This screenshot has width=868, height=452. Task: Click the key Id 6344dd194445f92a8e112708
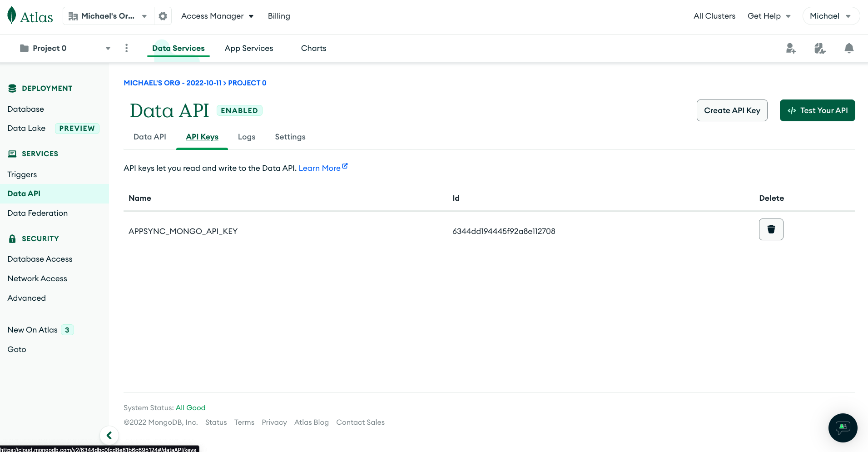point(504,231)
